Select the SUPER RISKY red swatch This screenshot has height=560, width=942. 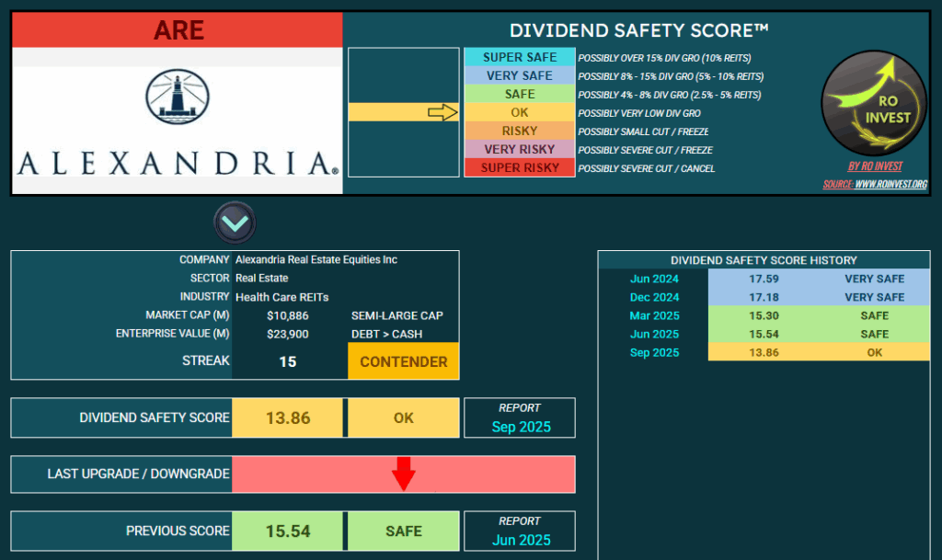(x=519, y=167)
